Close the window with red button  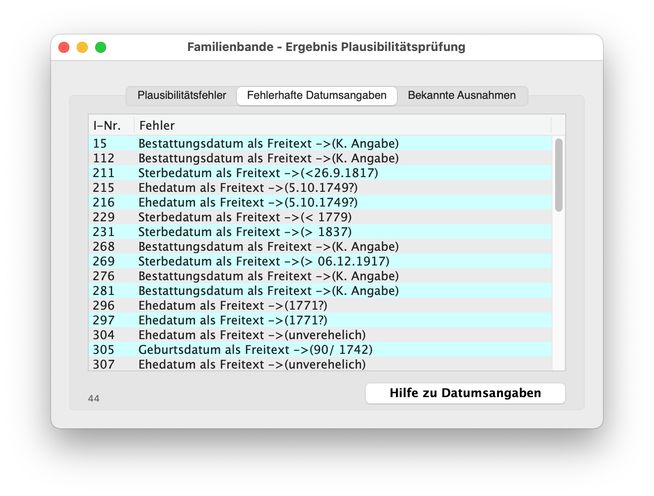pyautogui.click(x=64, y=47)
